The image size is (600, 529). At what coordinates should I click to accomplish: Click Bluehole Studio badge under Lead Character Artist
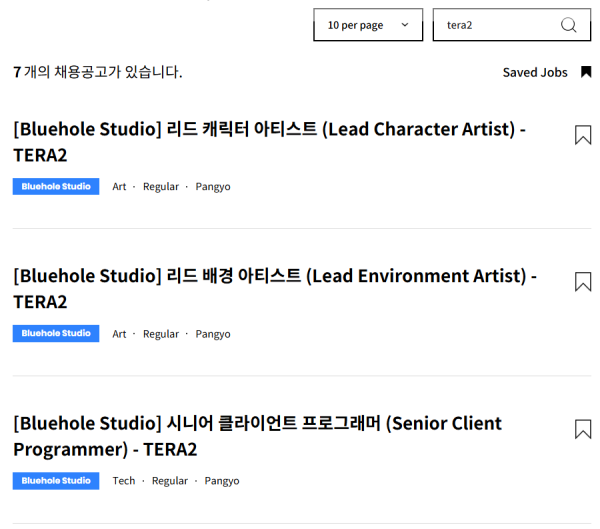(x=56, y=186)
